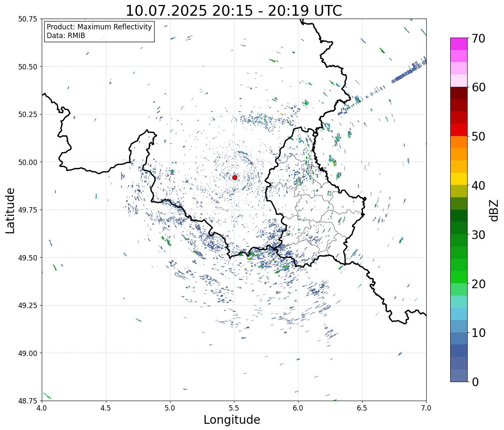This screenshot has height=430, width=504.
Task: Click the light green swatch just above 20
Action: (x=459, y=289)
